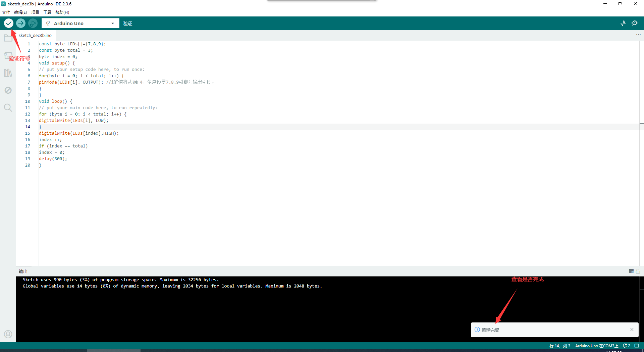
Task: Open the user account profile icon
Action: click(8, 334)
